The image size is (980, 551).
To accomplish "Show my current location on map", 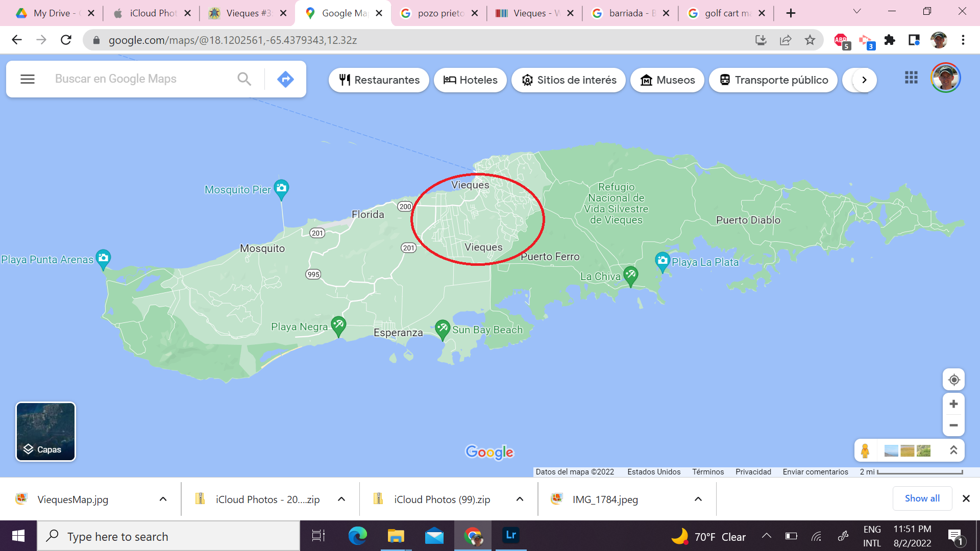I will coord(953,380).
